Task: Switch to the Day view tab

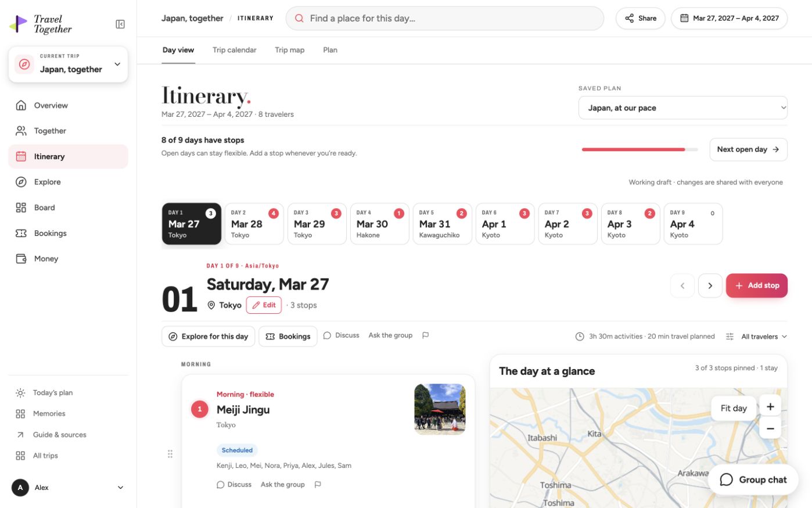Action: click(x=178, y=50)
